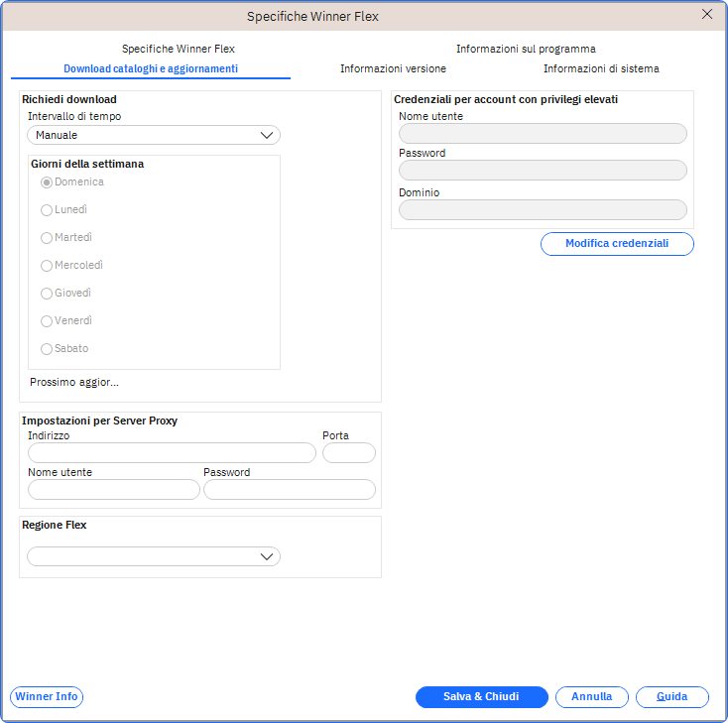
Task: Click the Modifica credenziali button
Action: click(616, 244)
